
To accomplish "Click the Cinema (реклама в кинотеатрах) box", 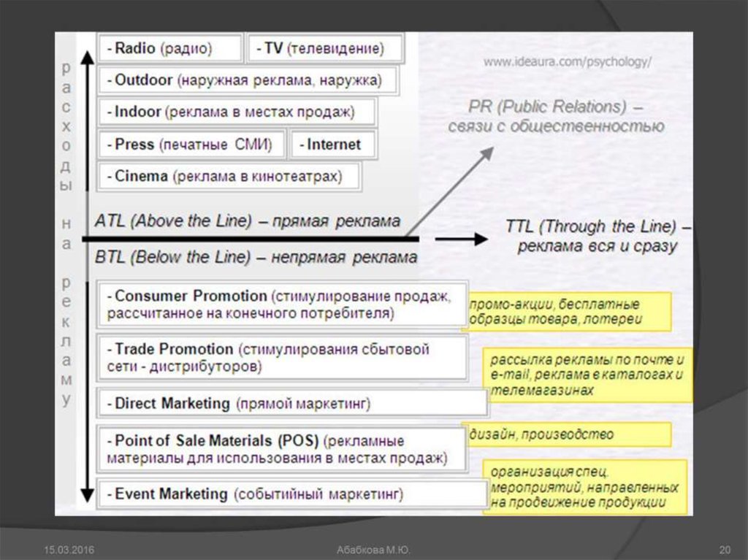I will pyautogui.click(x=229, y=177).
